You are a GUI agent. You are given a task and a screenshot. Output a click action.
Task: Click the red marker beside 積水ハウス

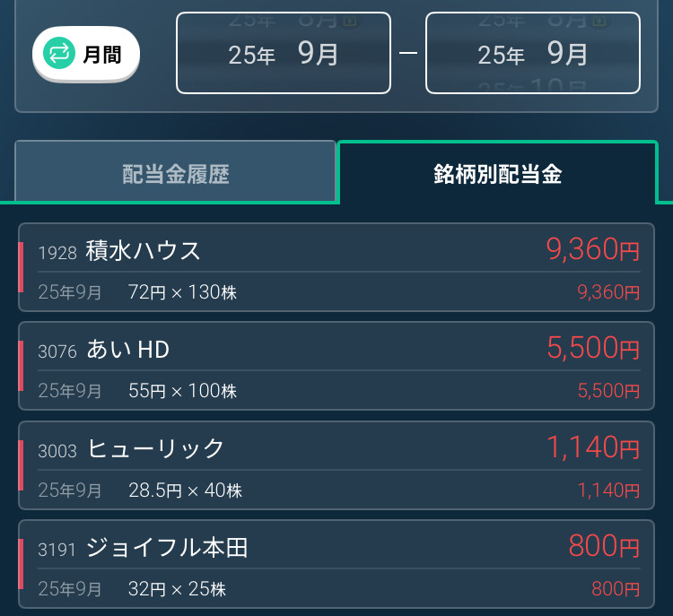(x=21, y=267)
